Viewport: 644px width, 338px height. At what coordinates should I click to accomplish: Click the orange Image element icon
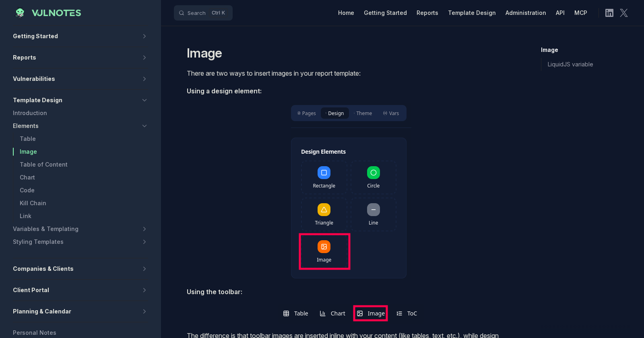click(x=324, y=247)
